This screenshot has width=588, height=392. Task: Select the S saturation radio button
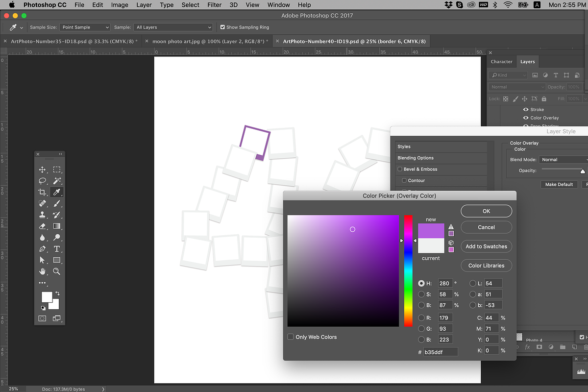[421, 294]
